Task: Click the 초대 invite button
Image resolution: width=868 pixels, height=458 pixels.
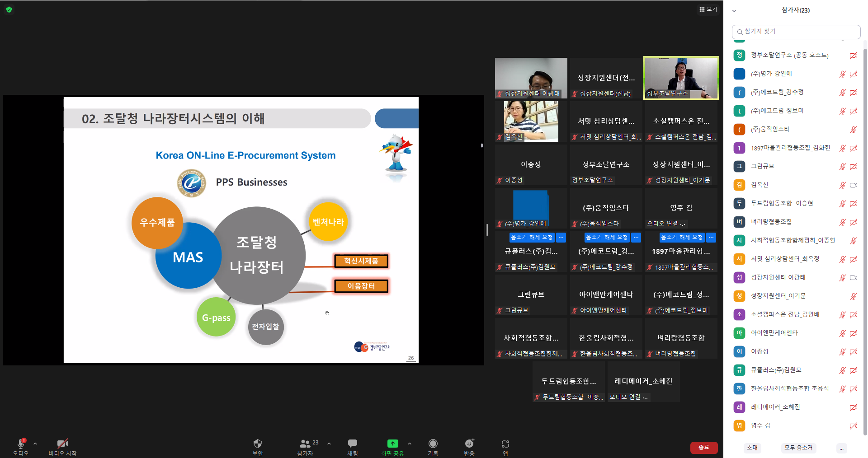Action: tap(752, 448)
